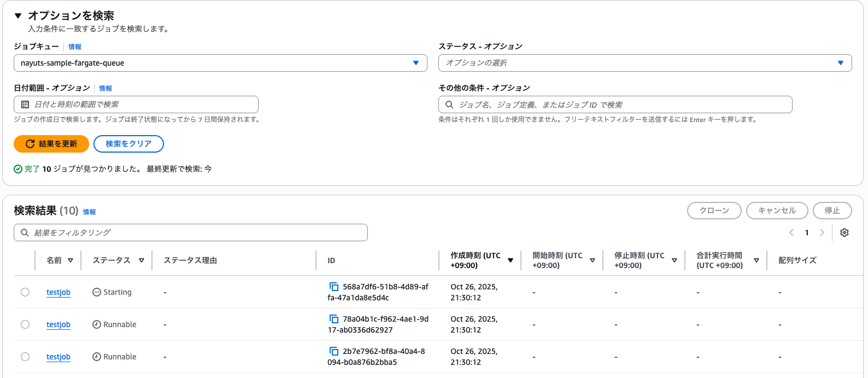Select page number 1

point(807,232)
